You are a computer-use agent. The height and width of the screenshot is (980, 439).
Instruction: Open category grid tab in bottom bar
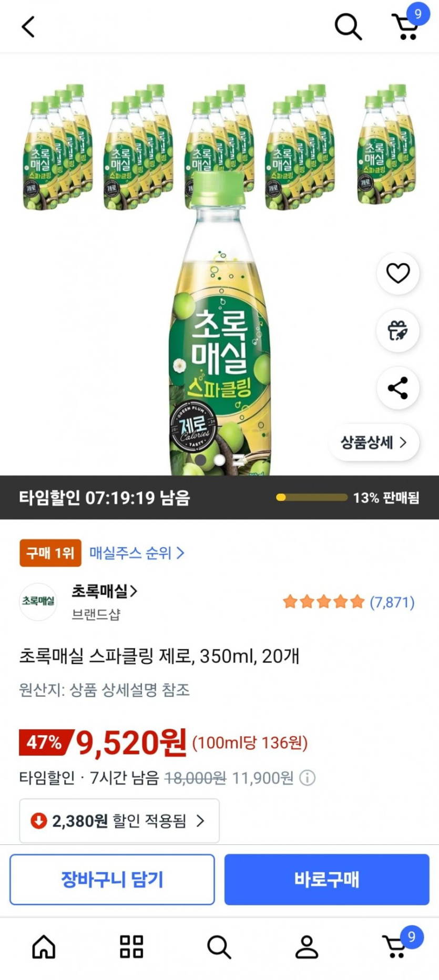(131, 947)
